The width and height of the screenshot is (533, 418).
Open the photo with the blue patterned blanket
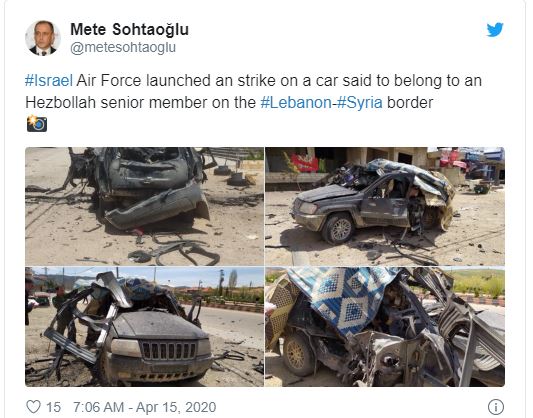(x=385, y=327)
